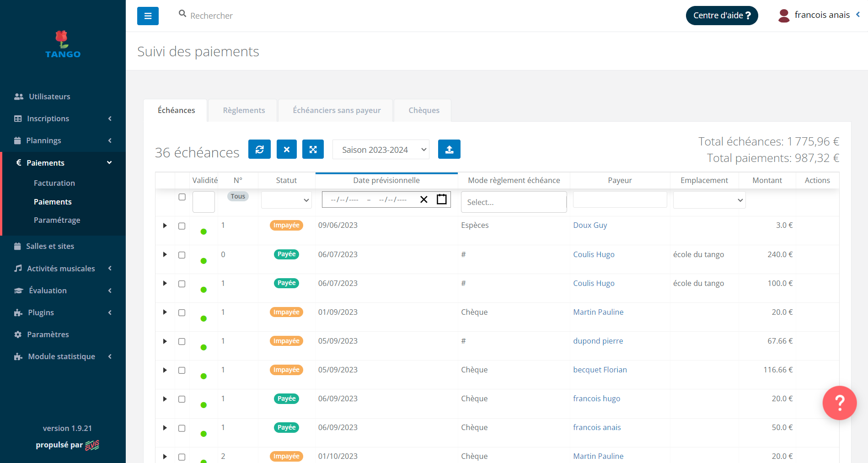The width and height of the screenshot is (868, 463).
Task: Click the Elvis logo in the sidebar footer
Action: (92, 445)
